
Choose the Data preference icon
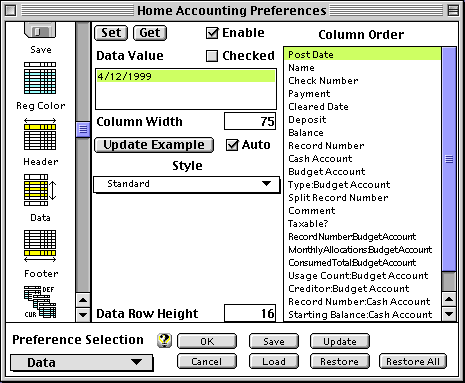point(40,190)
